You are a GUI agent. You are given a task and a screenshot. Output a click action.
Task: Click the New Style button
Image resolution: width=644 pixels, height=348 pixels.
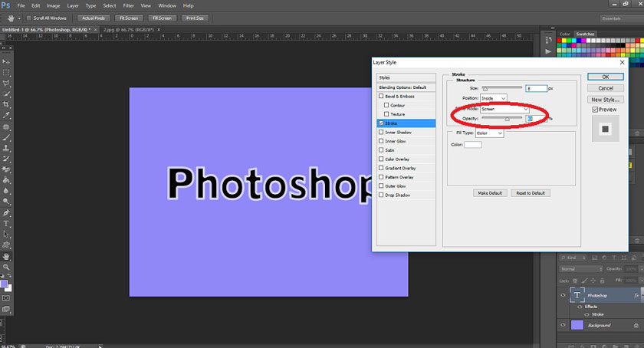606,100
